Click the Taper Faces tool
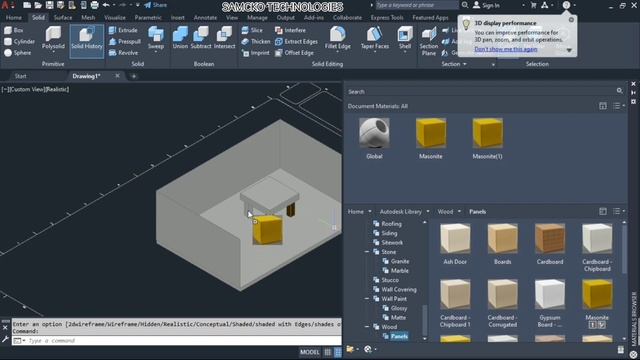640x360 pixels. tap(375, 38)
